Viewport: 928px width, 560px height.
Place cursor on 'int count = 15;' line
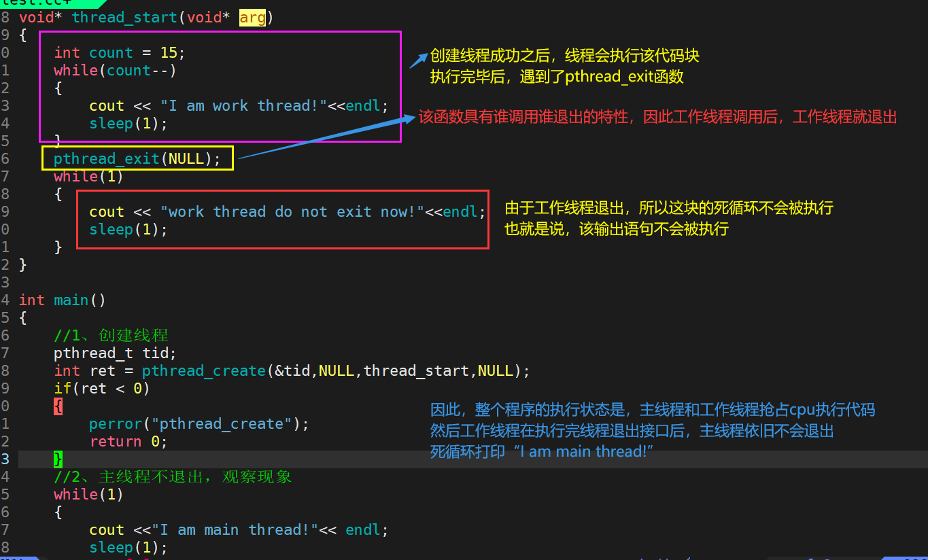click(x=120, y=52)
